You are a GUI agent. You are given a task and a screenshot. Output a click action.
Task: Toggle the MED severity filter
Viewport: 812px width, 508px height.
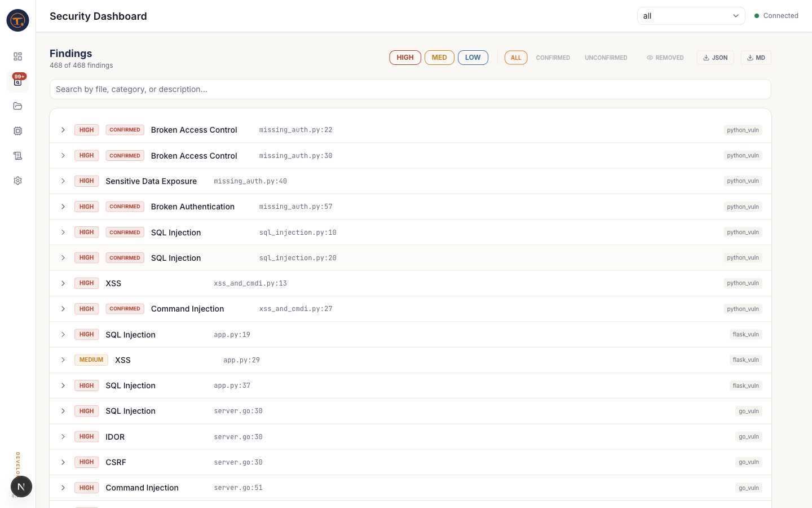pyautogui.click(x=439, y=58)
